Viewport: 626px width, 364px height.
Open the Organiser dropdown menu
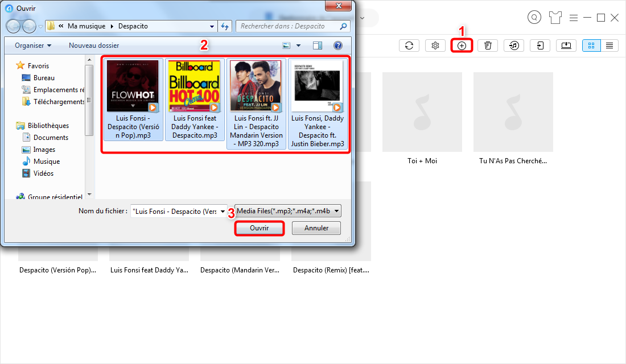(33, 45)
